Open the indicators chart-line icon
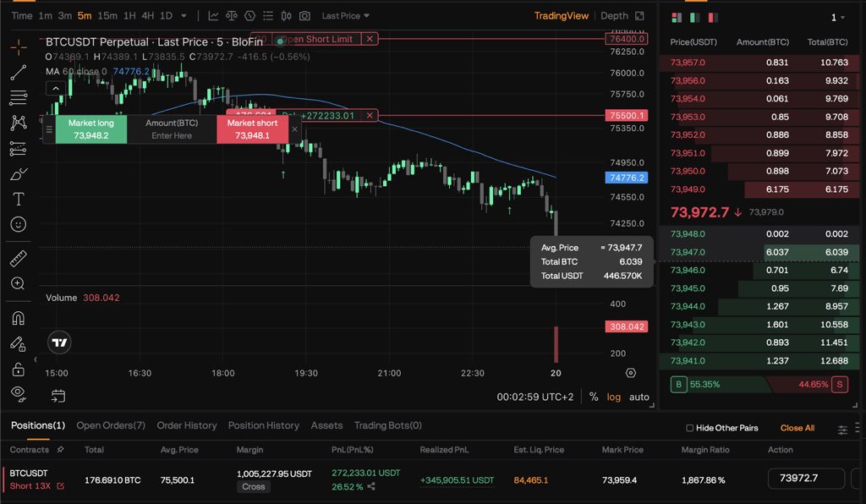Screen dimensions: 866x504 tap(213, 16)
